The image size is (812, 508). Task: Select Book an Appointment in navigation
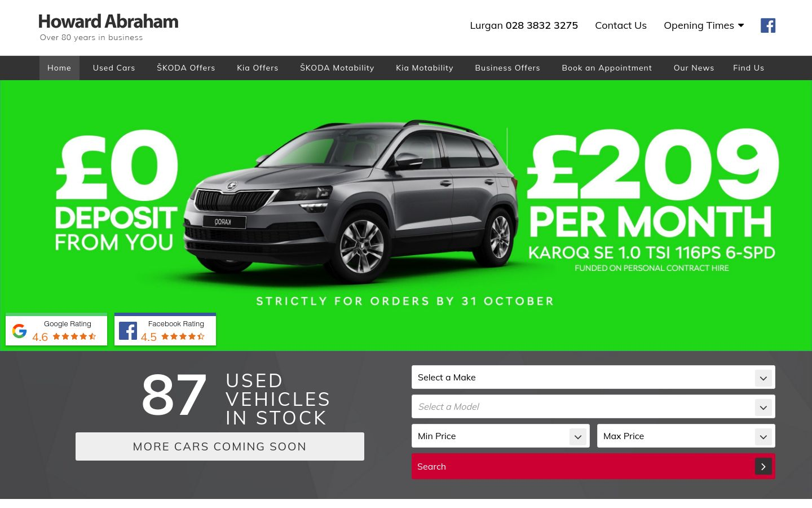click(x=607, y=68)
